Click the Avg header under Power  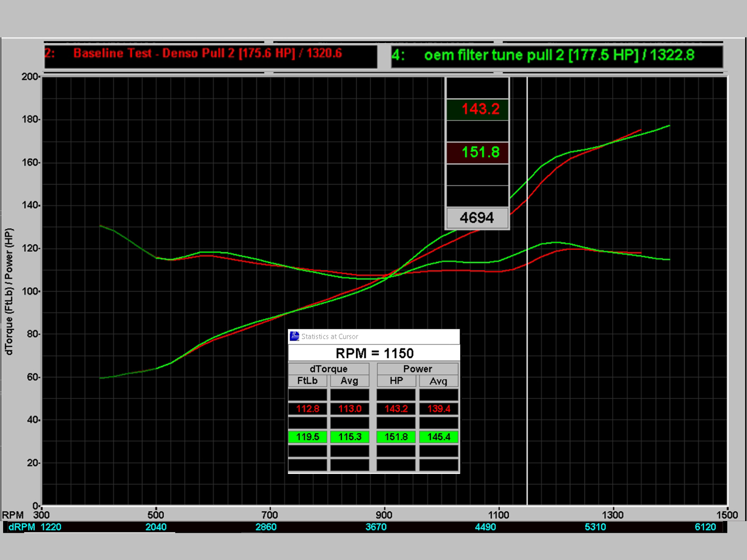coord(438,381)
